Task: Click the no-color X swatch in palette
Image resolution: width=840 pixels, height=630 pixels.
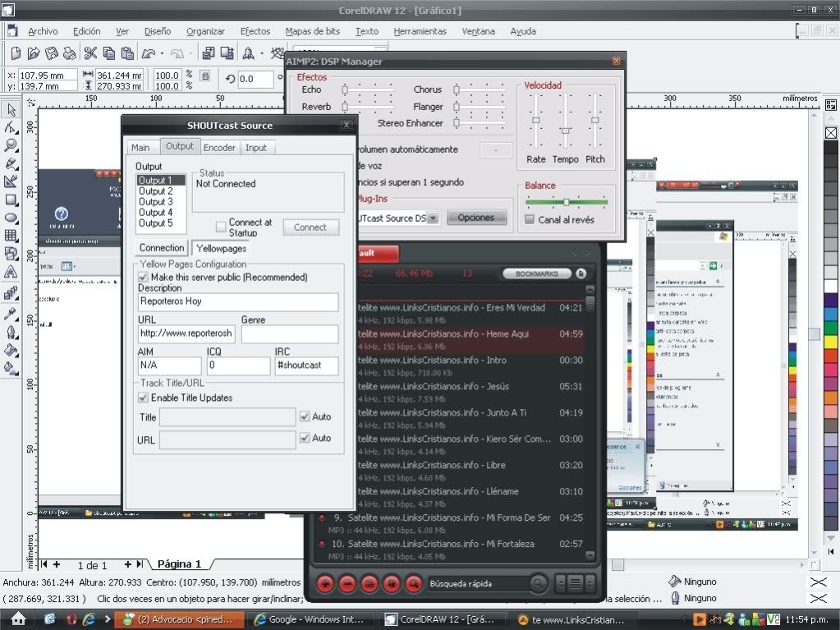Action: (831, 133)
